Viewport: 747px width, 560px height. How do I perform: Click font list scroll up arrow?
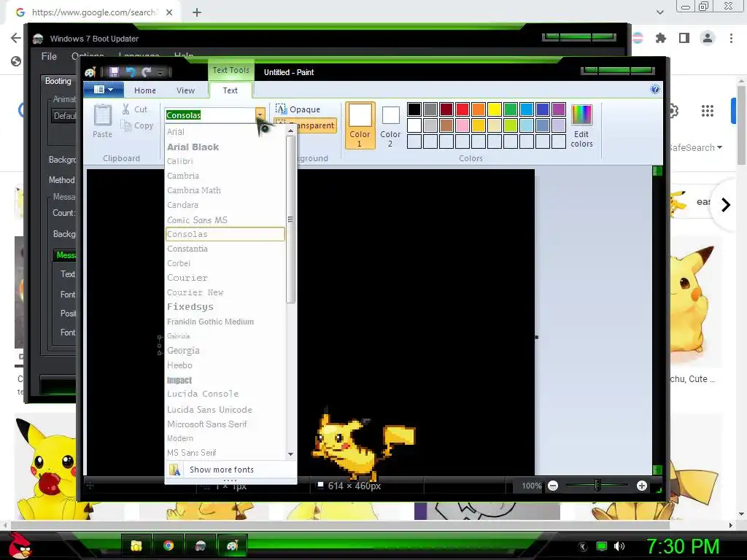tap(290, 131)
